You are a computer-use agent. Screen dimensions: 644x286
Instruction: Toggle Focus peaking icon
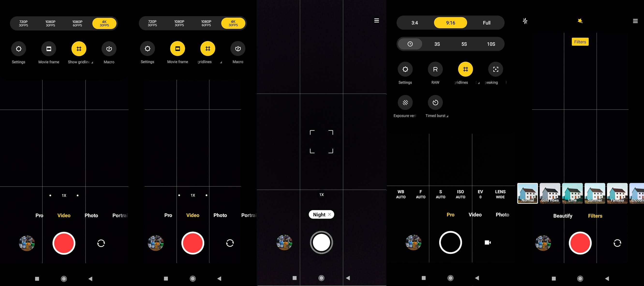tap(495, 69)
